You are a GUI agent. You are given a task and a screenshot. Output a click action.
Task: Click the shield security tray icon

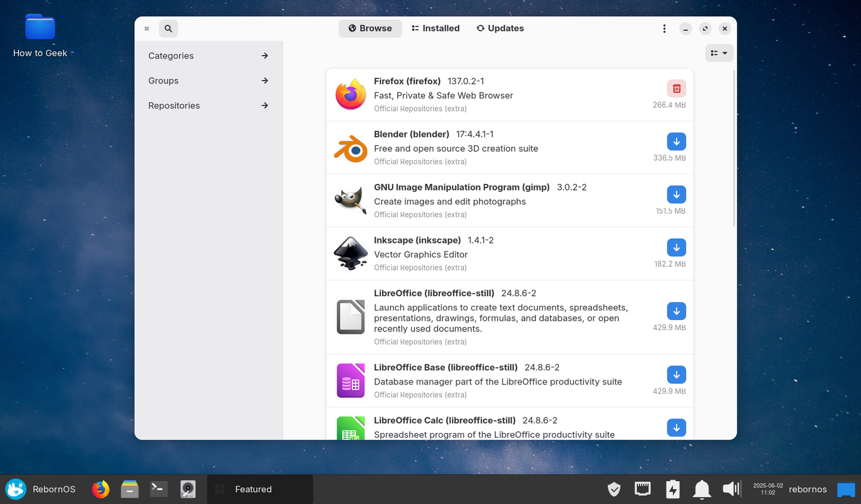click(x=614, y=489)
